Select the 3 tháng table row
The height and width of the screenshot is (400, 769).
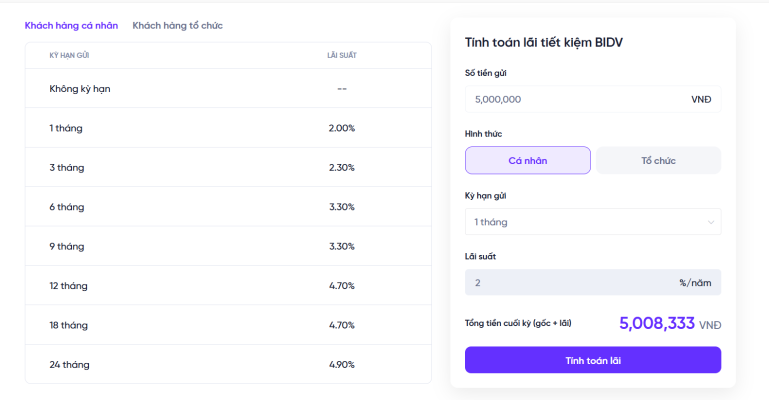pyautogui.click(x=228, y=168)
